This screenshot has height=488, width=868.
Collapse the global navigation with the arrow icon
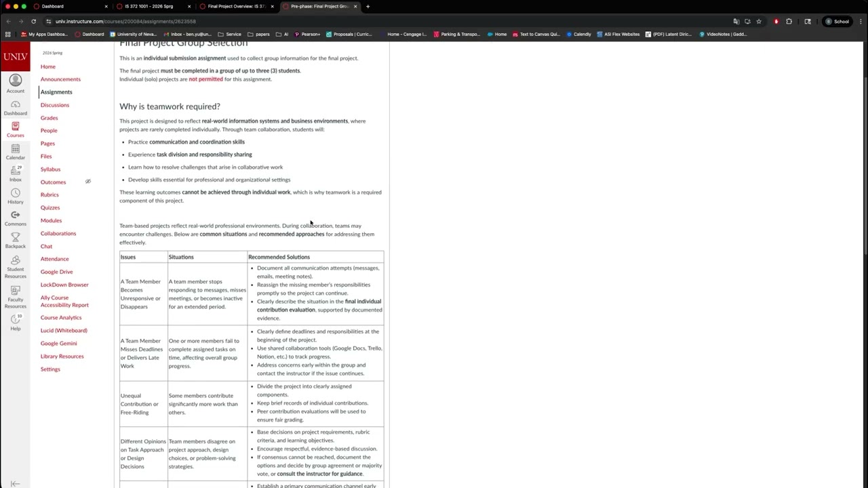15,483
